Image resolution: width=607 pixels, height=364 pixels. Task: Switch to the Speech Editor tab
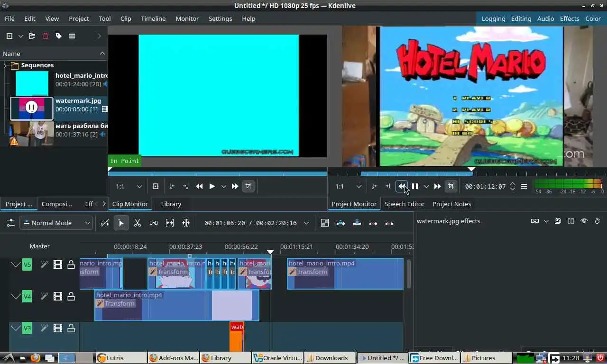pos(405,204)
